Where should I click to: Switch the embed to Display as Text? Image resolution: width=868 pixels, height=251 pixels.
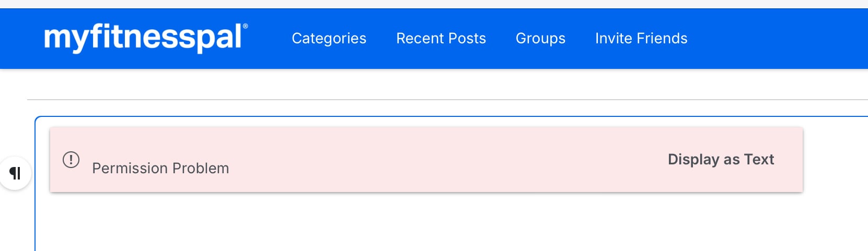(x=721, y=159)
